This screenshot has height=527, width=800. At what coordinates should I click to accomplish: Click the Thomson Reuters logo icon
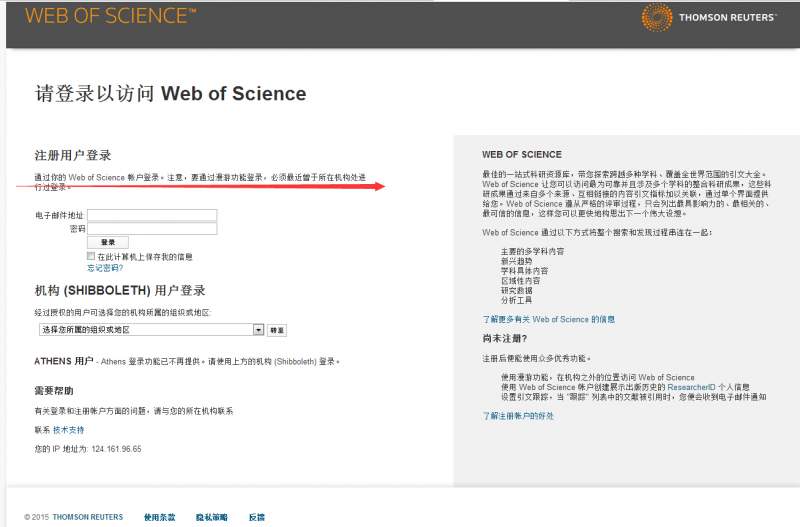pos(657,17)
